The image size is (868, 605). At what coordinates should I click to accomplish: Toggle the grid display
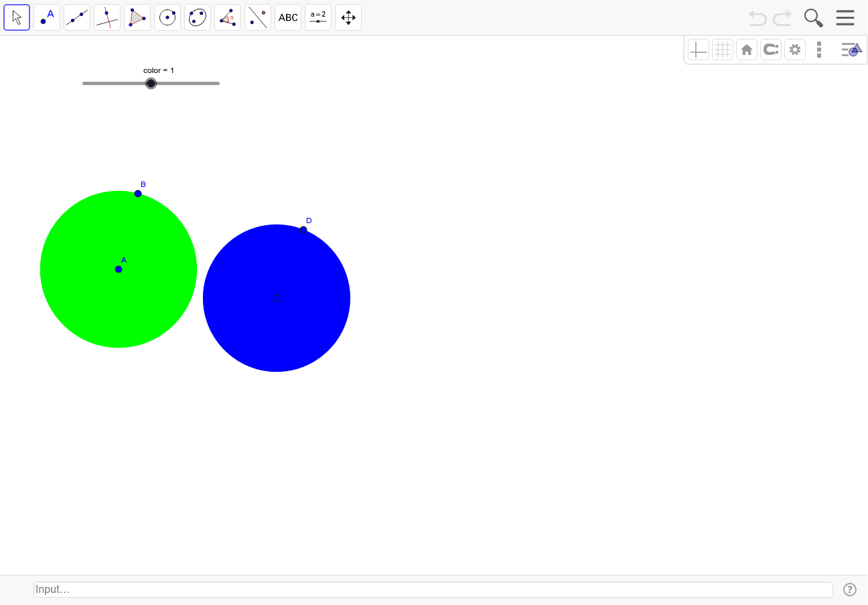[723, 50]
